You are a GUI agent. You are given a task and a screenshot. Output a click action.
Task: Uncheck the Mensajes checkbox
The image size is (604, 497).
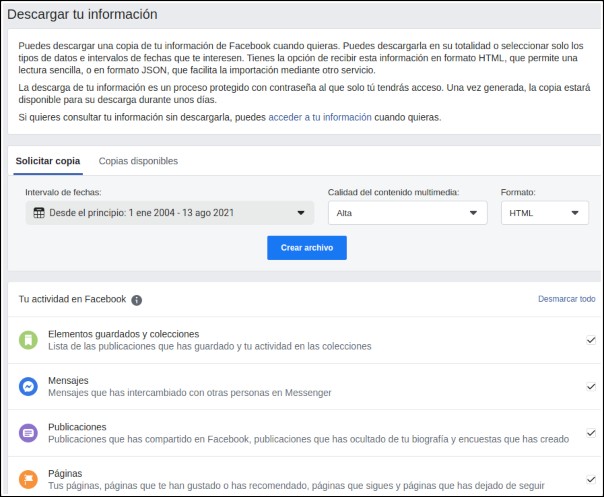(591, 386)
